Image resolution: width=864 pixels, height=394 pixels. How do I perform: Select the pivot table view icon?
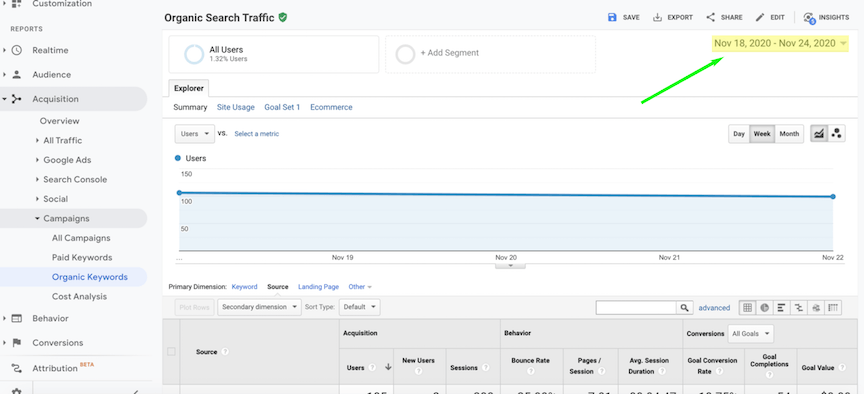tap(833, 308)
